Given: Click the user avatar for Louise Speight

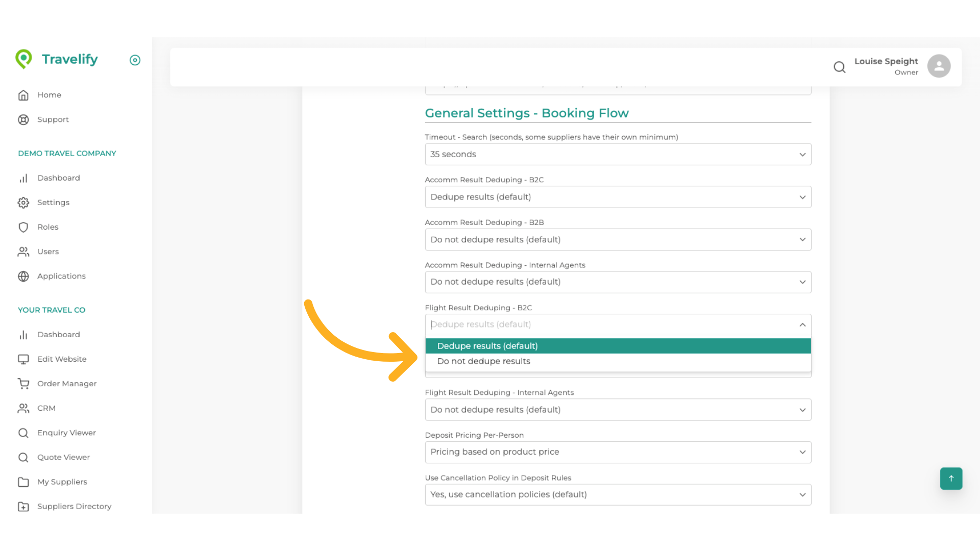Looking at the screenshot, I should [x=939, y=65].
